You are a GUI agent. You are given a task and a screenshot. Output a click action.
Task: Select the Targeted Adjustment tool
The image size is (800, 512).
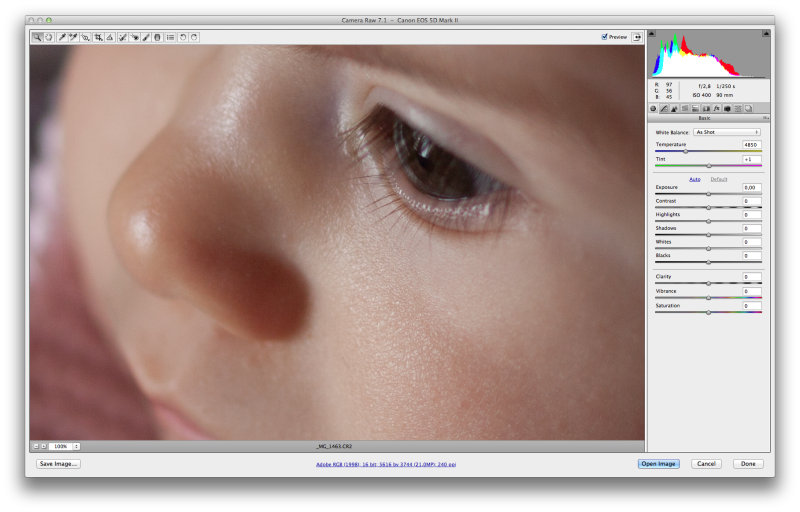click(85, 37)
